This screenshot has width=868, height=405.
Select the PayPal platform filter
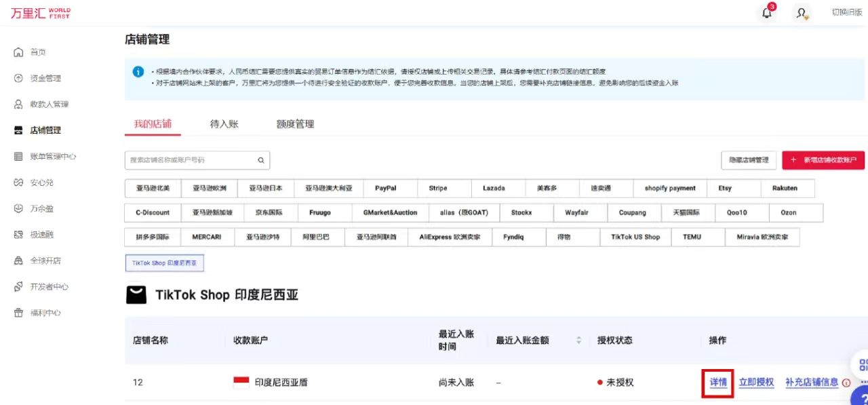385,188
